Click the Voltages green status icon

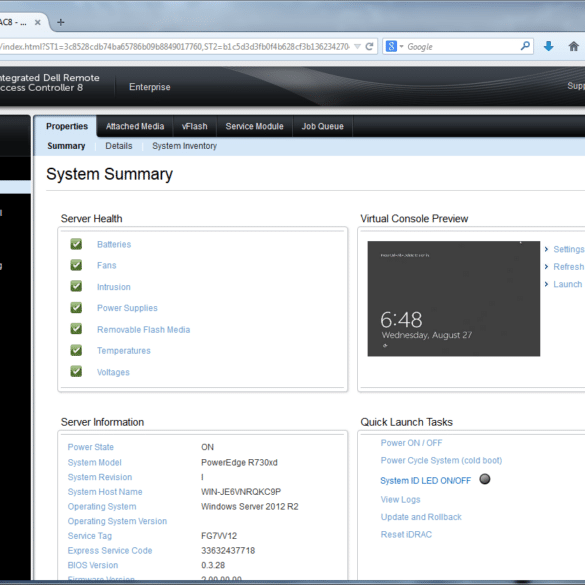click(76, 372)
